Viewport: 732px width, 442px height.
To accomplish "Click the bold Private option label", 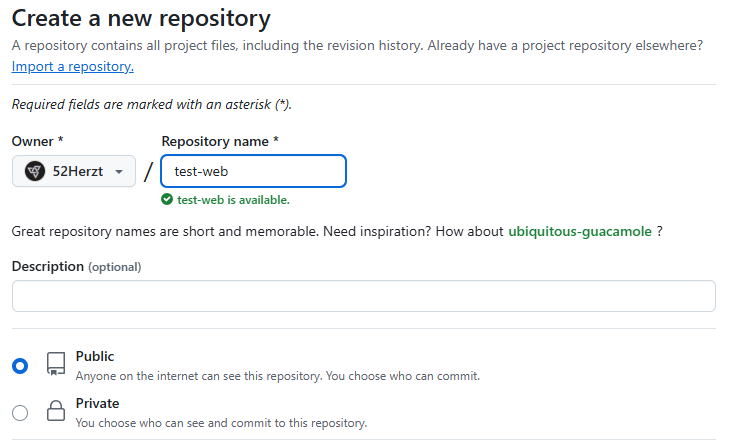I will click(x=97, y=403).
